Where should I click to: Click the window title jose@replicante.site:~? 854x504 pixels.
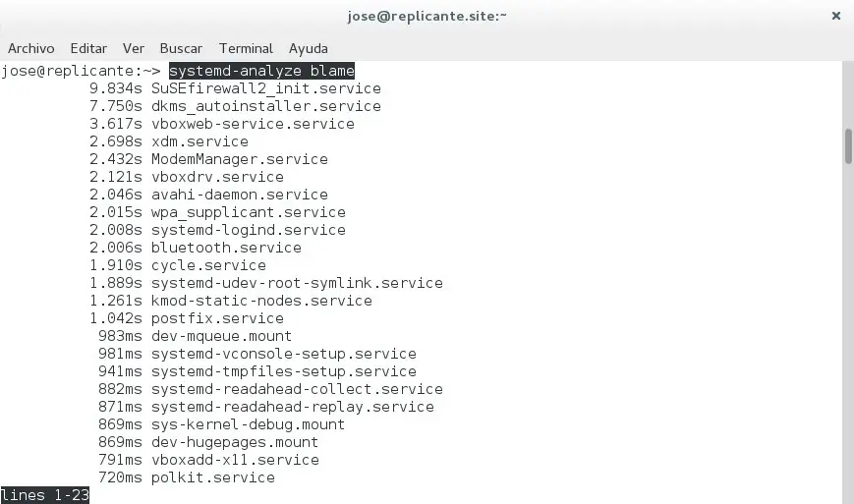[x=427, y=16]
